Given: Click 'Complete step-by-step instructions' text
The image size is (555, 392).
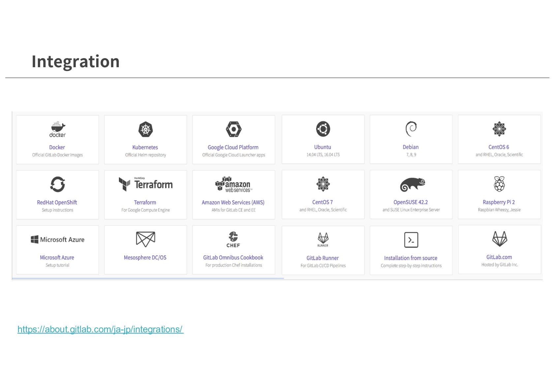Looking at the screenshot, I should (x=411, y=266).
